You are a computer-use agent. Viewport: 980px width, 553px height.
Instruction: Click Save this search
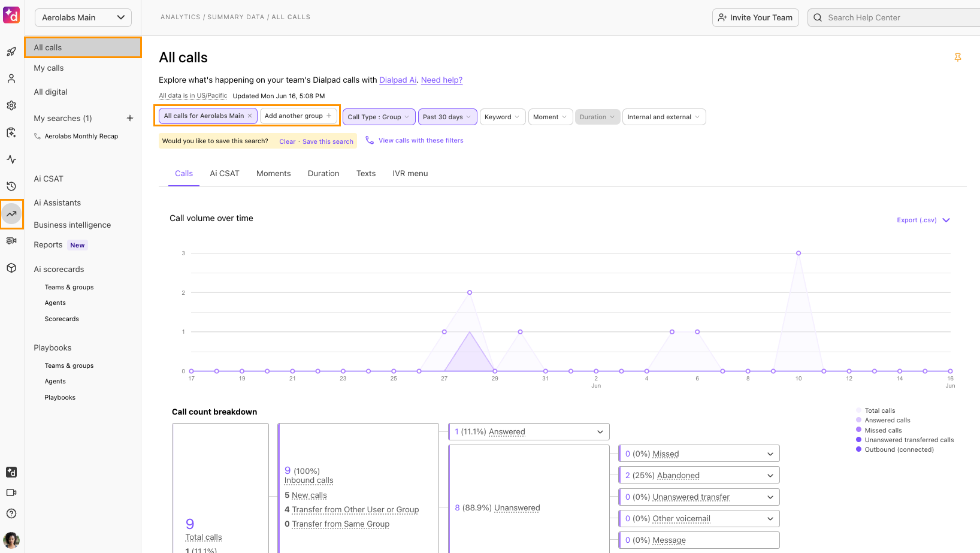pos(328,141)
